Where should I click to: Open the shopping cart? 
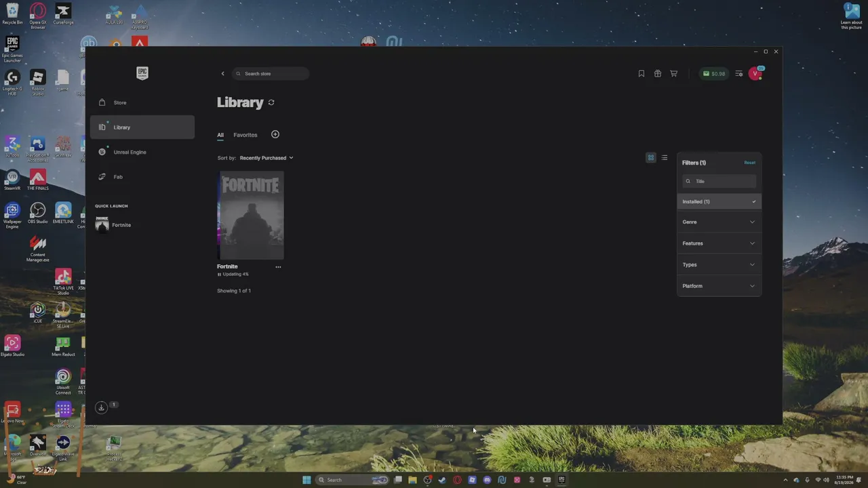[674, 74]
